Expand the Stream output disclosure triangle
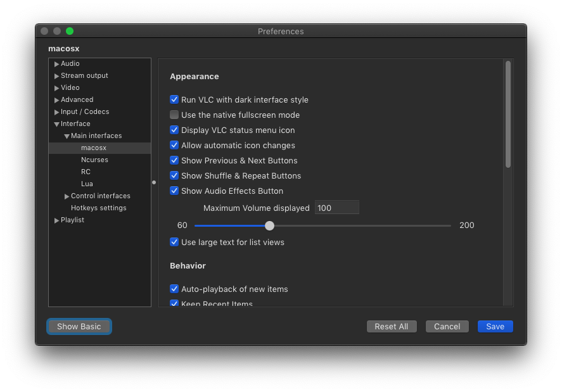The image size is (562, 392). (56, 76)
